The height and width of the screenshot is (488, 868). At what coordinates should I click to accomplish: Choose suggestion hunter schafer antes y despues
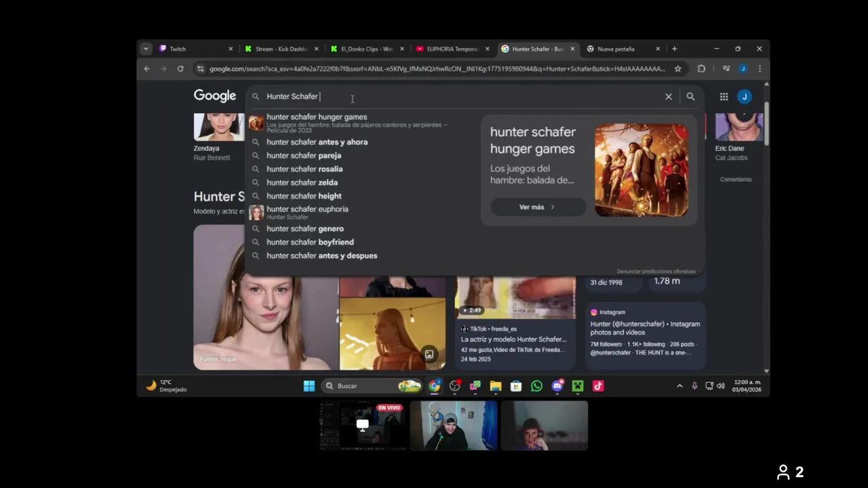[359, 256]
